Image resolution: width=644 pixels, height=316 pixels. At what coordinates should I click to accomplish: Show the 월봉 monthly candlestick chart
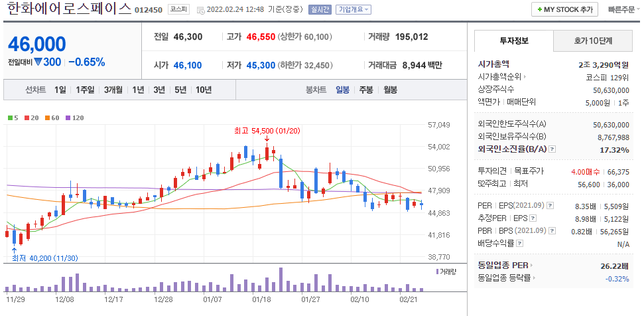pos(390,90)
